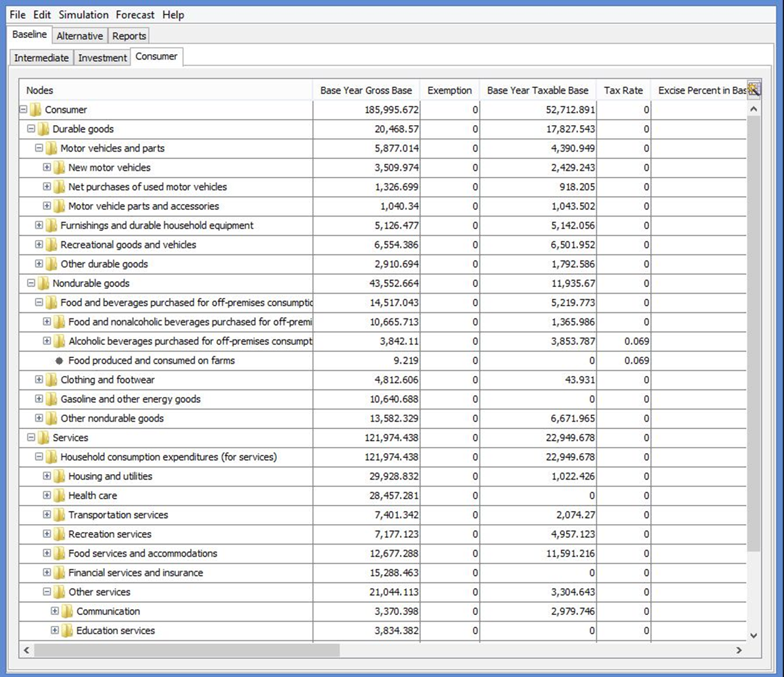Click the horizontal scrollbar left arrow
The height and width of the screenshot is (677, 784).
(x=26, y=650)
